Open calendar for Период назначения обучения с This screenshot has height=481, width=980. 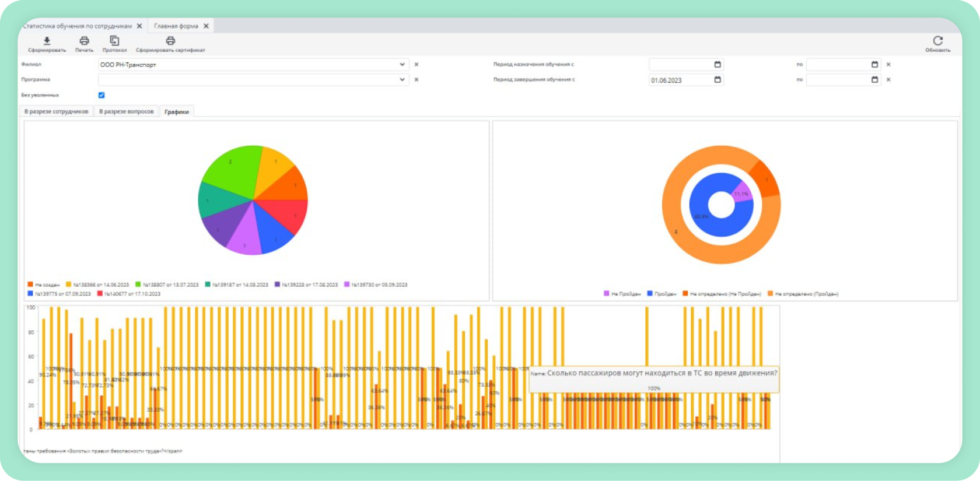[717, 65]
